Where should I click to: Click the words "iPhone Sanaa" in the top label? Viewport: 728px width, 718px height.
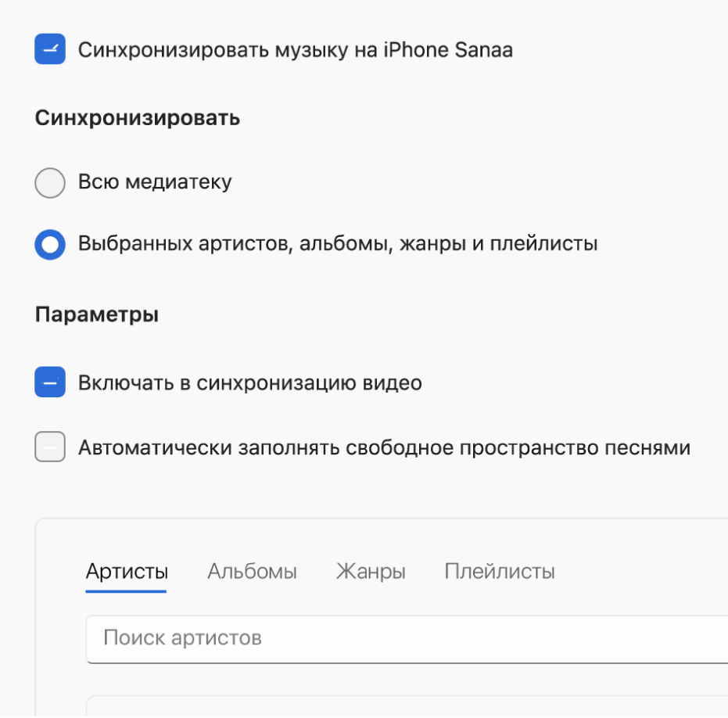(449, 51)
